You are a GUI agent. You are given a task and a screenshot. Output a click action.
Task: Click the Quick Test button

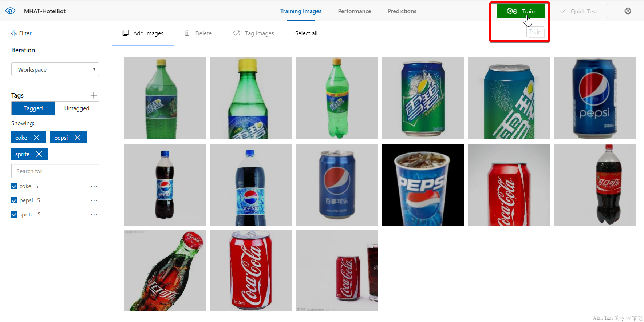click(578, 11)
